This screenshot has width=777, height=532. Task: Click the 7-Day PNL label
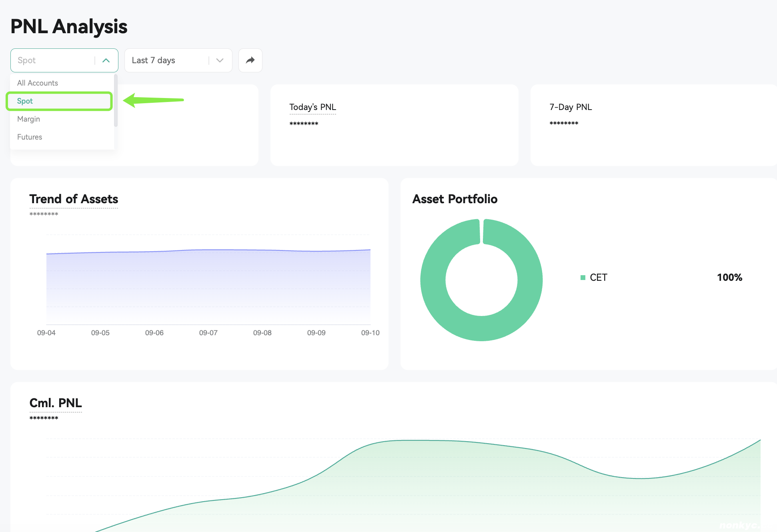click(571, 107)
